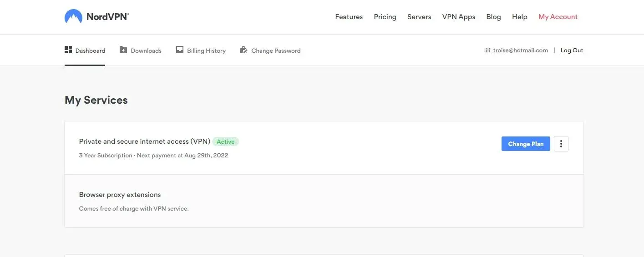Image resolution: width=644 pixels, height=257 pixels.
Task: Click the My Services heading
Action: pyautogui.click(x=96, y=100)
